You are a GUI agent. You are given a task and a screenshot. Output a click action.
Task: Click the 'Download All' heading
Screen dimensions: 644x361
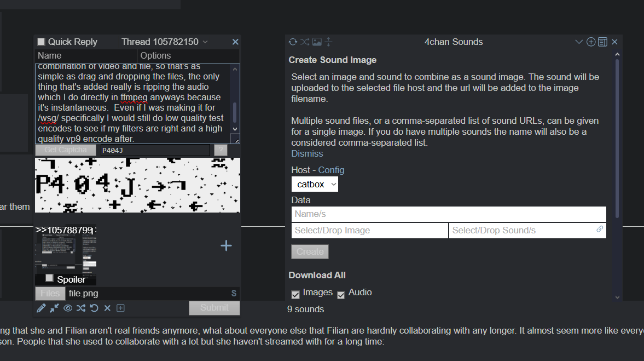(x=317, y=276)
